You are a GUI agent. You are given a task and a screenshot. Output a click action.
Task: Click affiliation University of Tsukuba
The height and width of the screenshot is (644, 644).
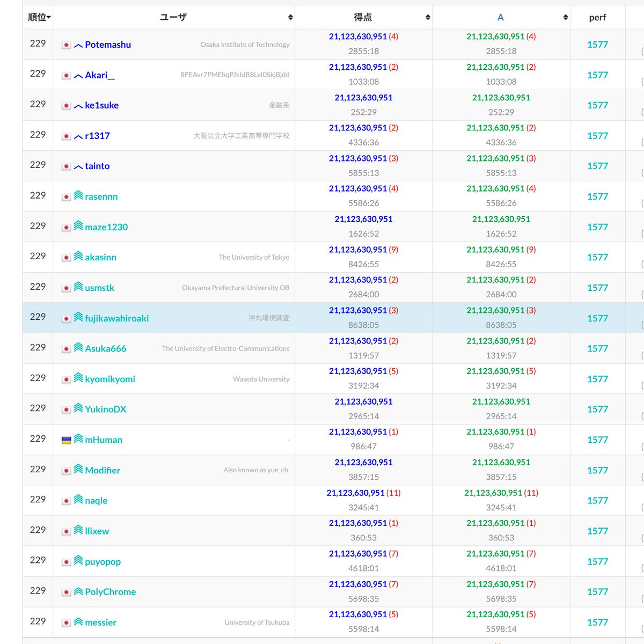pos(257,622)
